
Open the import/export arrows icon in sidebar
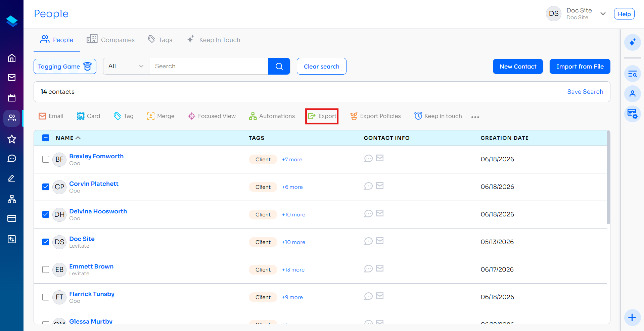point(12,239)
